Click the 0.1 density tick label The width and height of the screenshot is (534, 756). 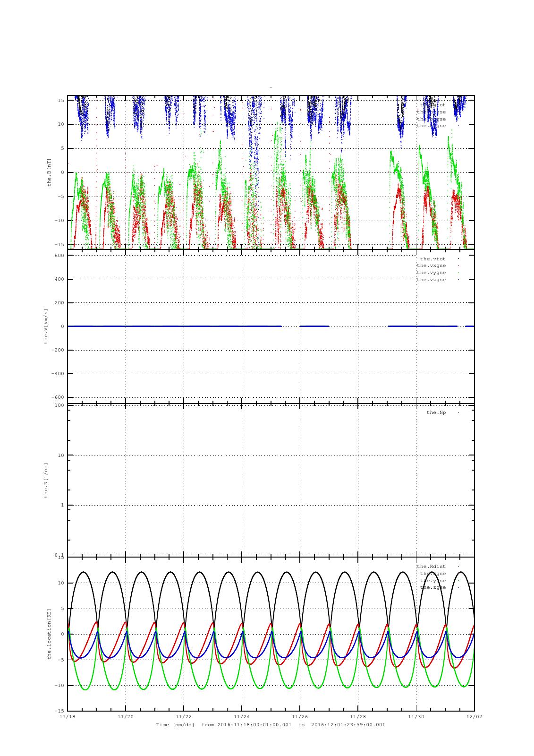click(x=59, y=555)
